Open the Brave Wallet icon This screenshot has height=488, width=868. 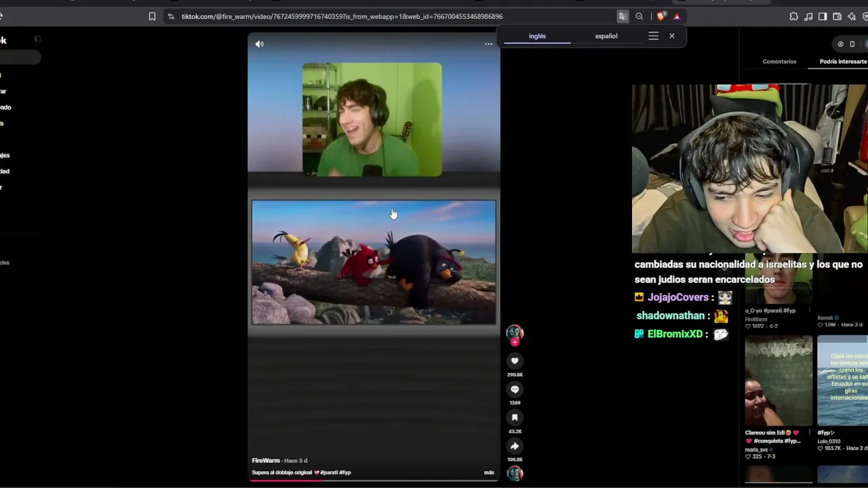click(837, 16)
